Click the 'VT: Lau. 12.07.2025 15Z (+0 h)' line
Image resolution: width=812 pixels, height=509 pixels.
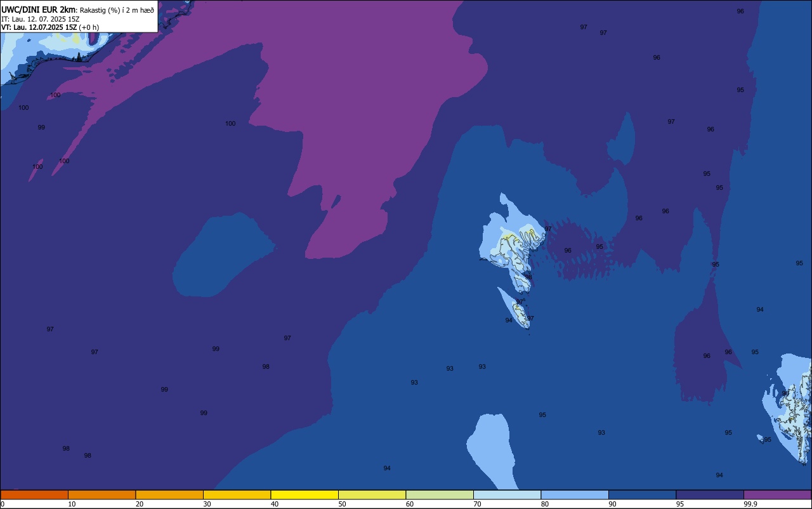tap(50, 27)
